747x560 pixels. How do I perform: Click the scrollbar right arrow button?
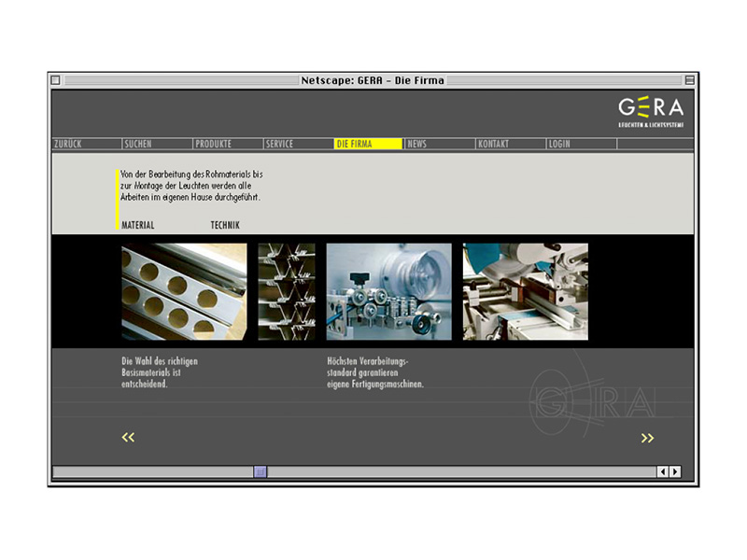click(x=675, y=472)
